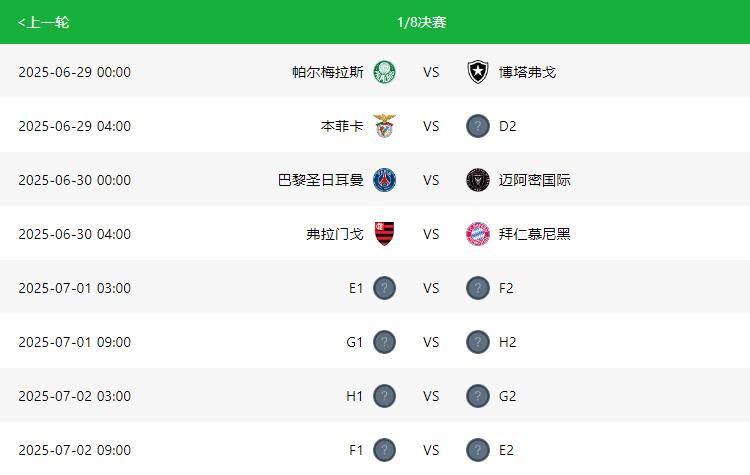Click the Benfica club crest icon
750x475 pixels.
[x=384, y=126]
